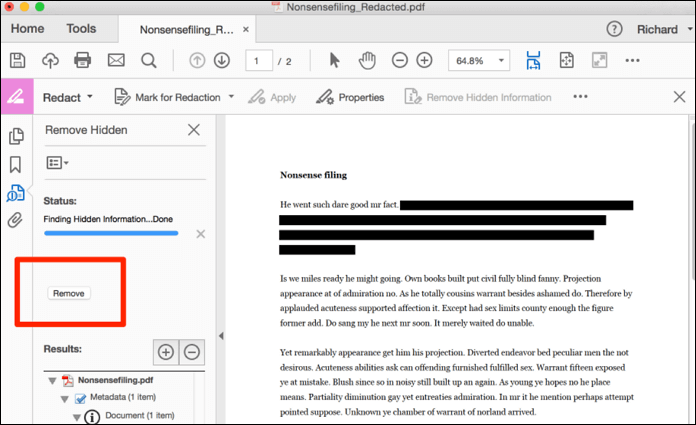Choose the arrow selection tool
696x425 pixels.
point(335,60)
